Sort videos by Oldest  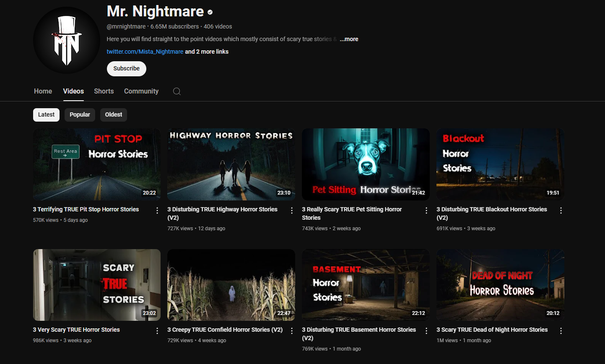(x=114, y=115)
